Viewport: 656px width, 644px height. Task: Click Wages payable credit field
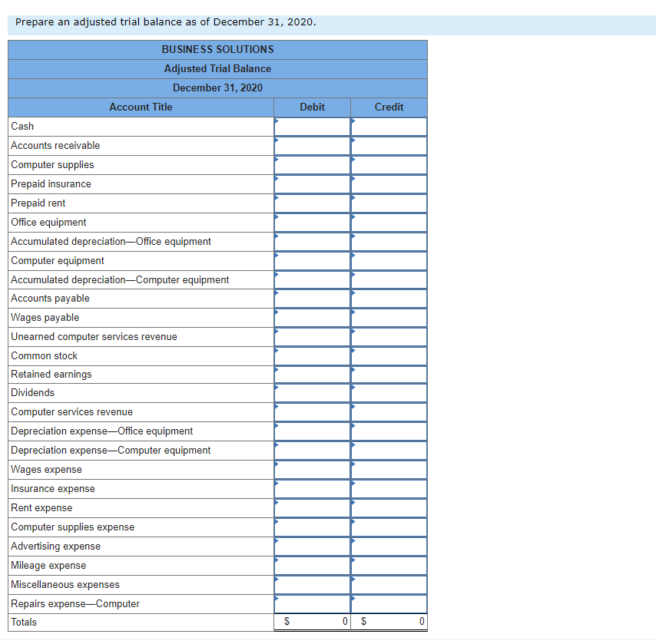pyautogui.click(x=389, y=319)
